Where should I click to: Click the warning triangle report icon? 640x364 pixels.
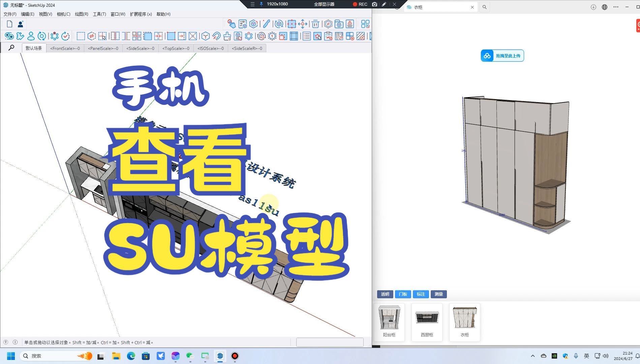(350, 24)
